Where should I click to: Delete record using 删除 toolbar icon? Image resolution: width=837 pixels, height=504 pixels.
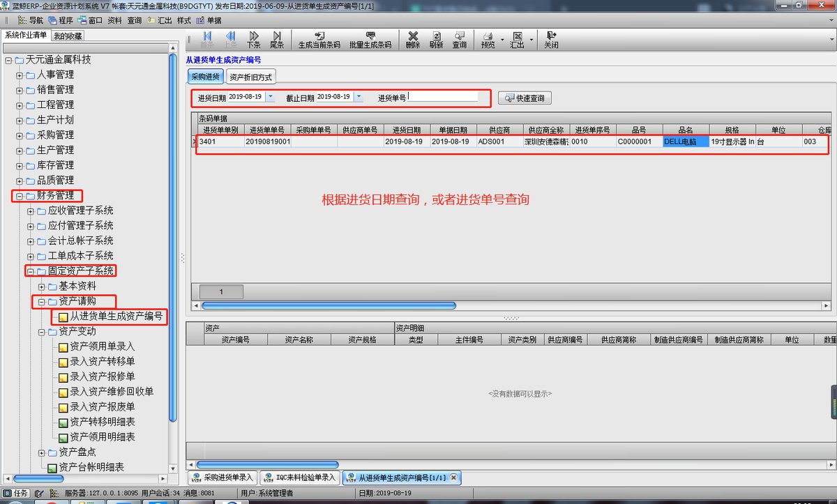[413, 40]
